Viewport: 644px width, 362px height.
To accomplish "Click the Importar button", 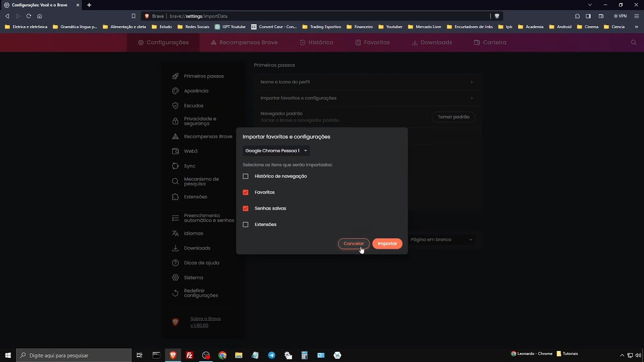I will [387, 243].
